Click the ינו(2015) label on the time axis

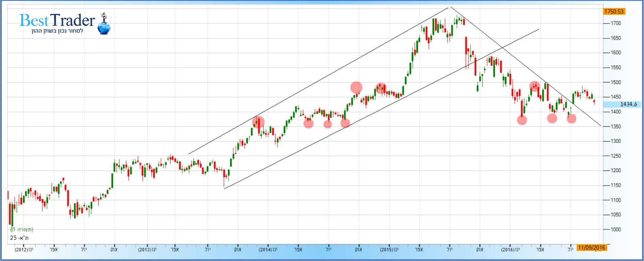point(389,250)
